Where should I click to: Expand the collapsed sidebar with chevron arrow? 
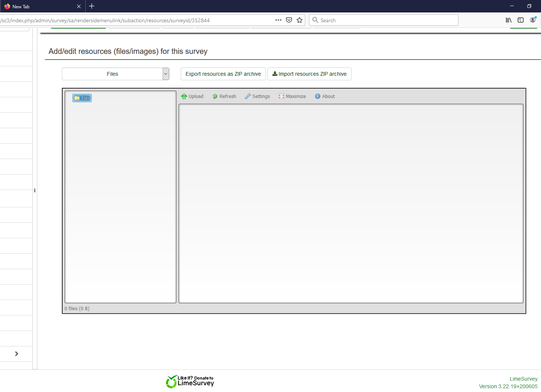tap(17, 354)
